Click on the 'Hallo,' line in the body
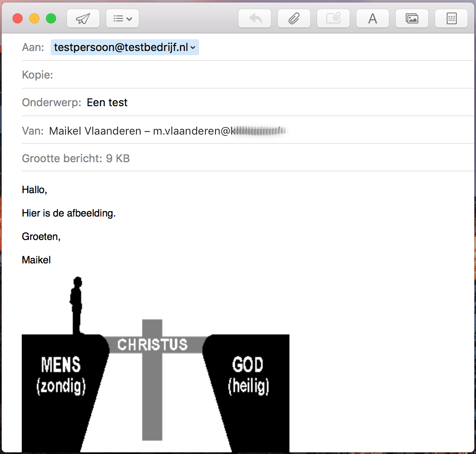Image resolution: width=476 pixels, height=454 pixels. click(34, 190)
